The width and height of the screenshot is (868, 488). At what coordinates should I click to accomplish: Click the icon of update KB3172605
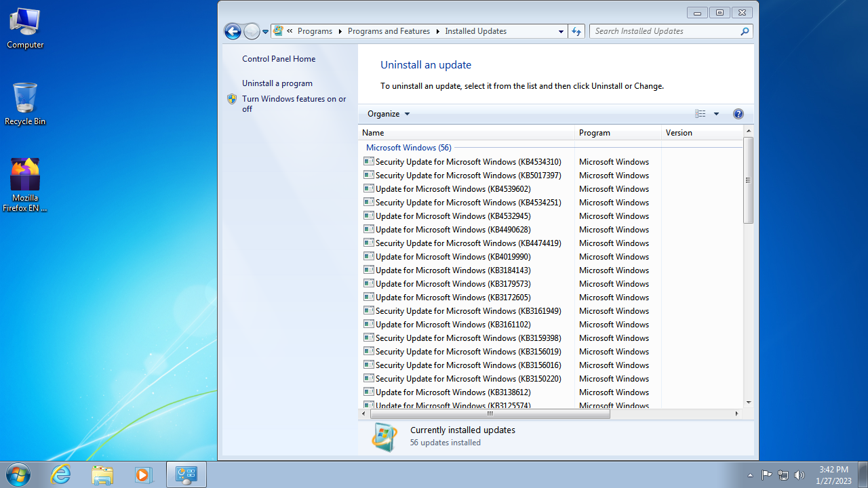pos(369,297)
